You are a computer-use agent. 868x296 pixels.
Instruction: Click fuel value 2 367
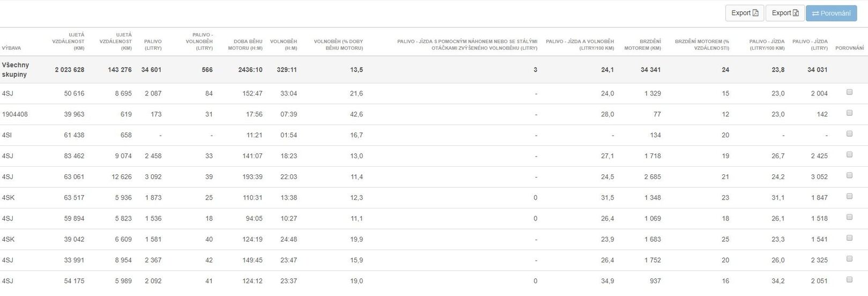pos(153,260)
